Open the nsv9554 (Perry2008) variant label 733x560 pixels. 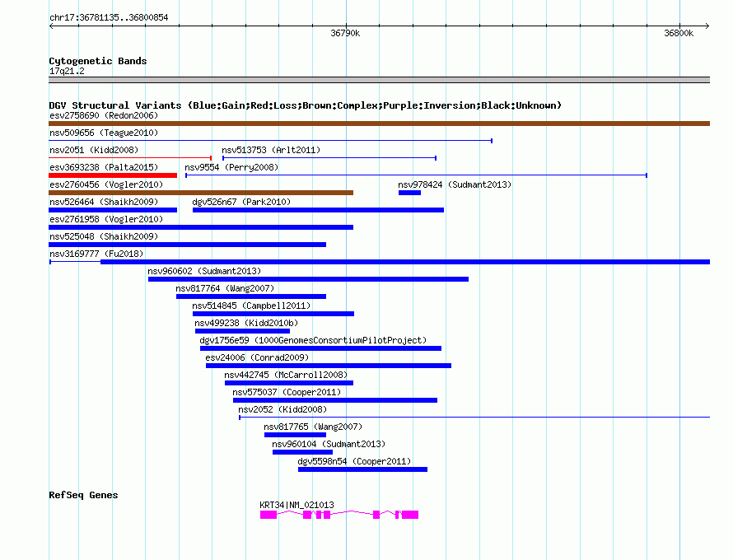click(231, 167)
